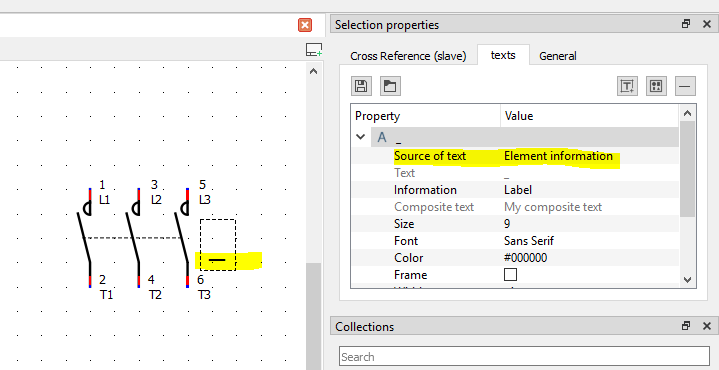Float the Selection properties panel
The height and width of the screenshot is (370, 719).
point(686,24)
